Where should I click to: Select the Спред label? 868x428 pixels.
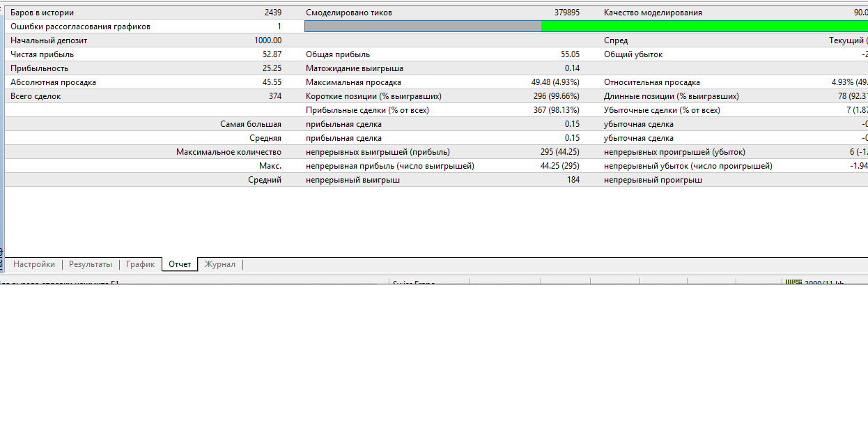point(616,40)
